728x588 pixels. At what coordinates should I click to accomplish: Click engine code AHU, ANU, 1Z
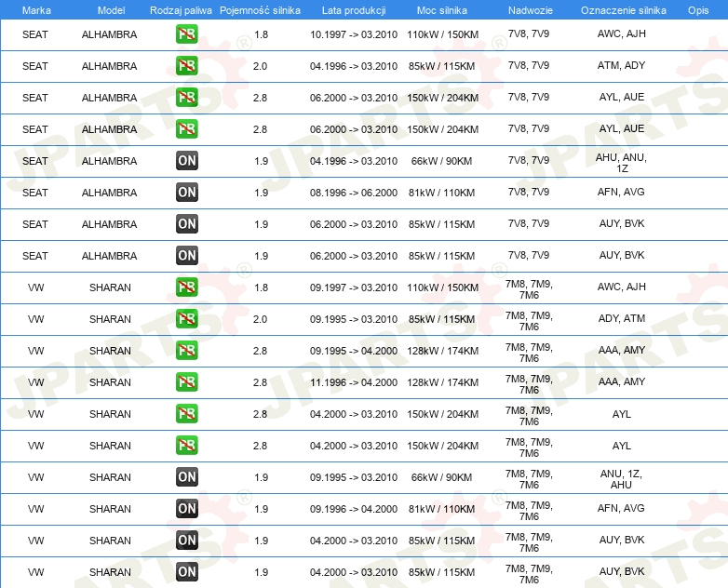(x=621, y=163)
